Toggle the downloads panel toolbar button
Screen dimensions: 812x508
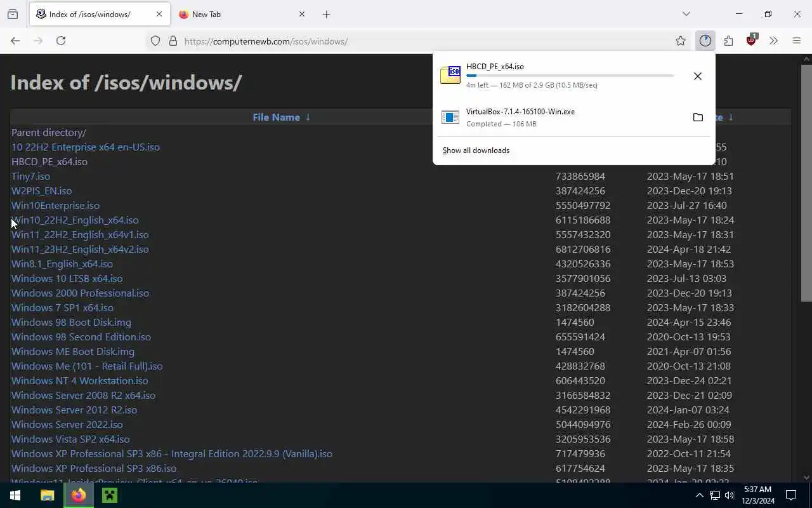coord(705,41)
